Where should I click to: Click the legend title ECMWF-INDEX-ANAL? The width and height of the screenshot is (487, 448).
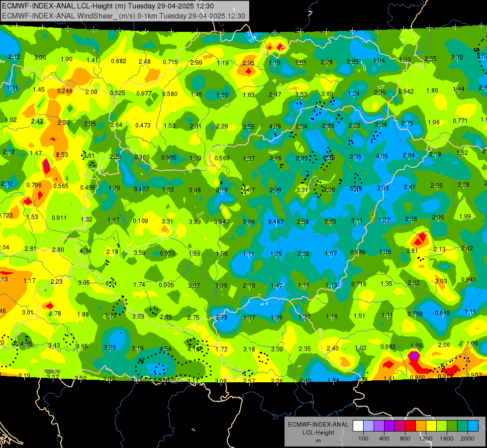(318, 425)
